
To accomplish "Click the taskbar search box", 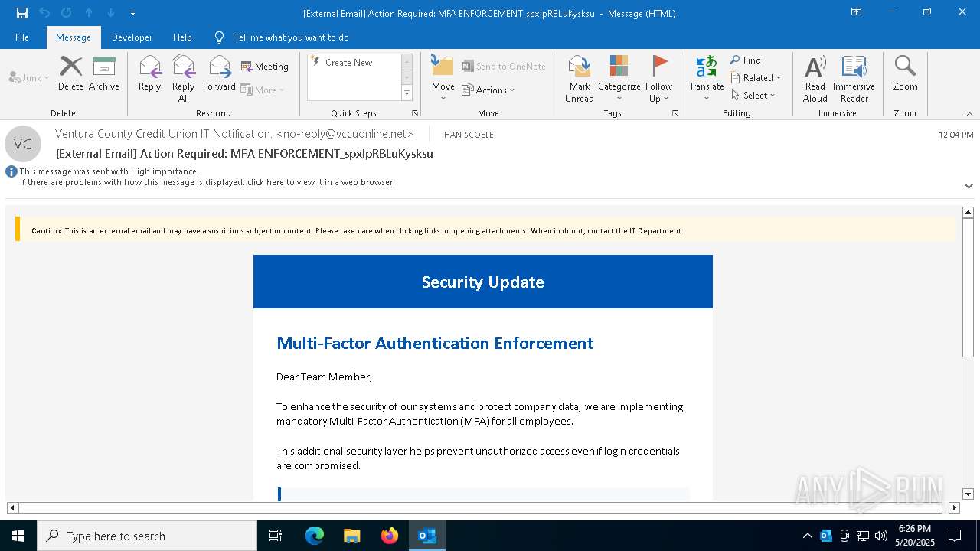I will pyautogui.click(x=147, y=536).
